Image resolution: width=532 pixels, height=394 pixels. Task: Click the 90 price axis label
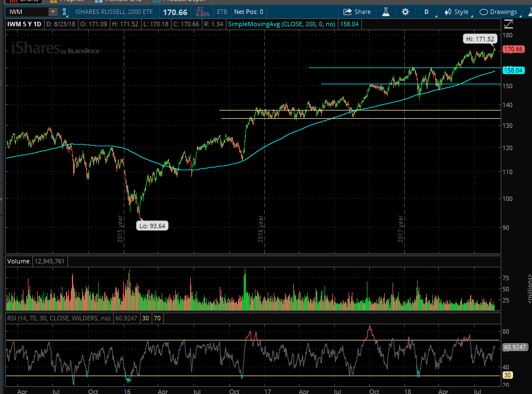click(506, 228)
